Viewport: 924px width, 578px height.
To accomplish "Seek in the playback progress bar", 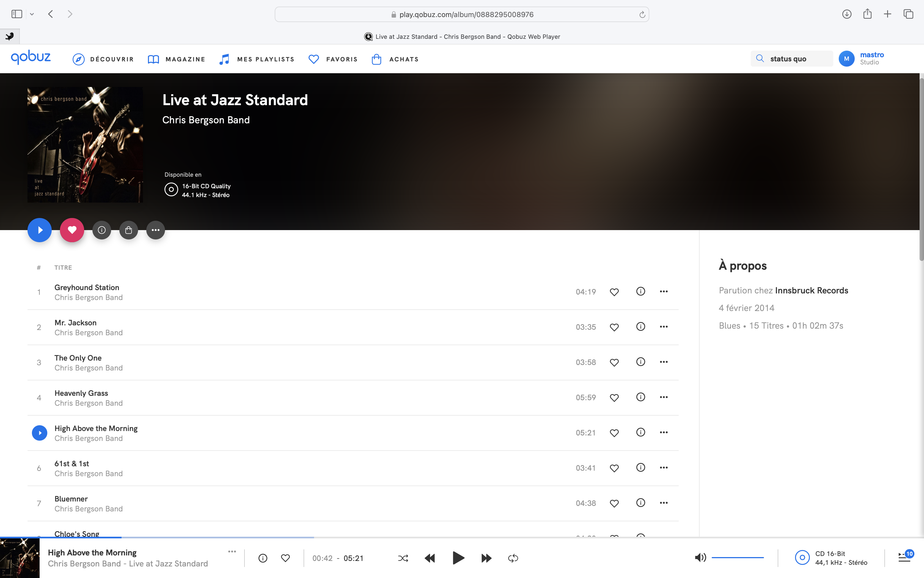I will pyautogui.click(x=462, y=538).
